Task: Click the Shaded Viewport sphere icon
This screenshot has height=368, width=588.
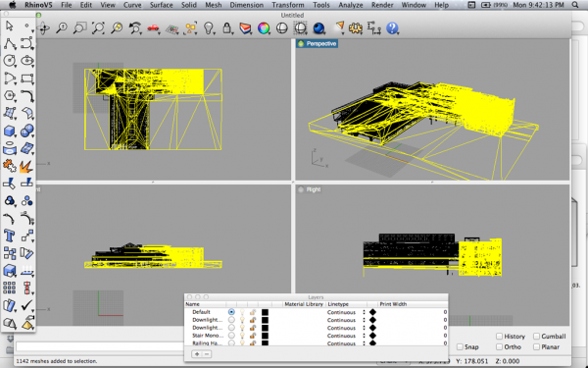Action: coord(282,28)
